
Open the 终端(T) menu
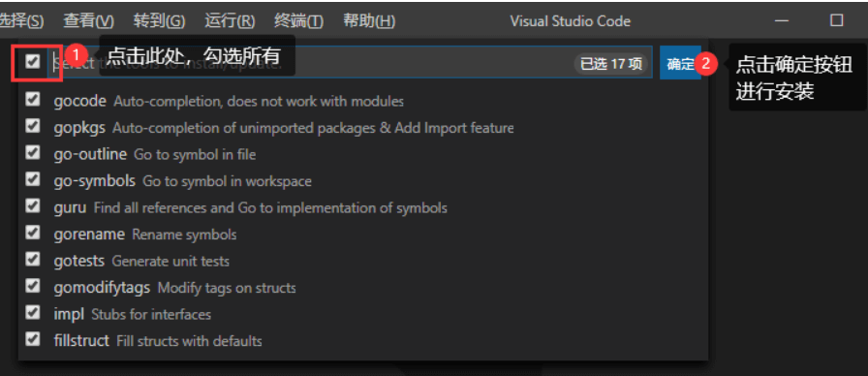(299, 21)
